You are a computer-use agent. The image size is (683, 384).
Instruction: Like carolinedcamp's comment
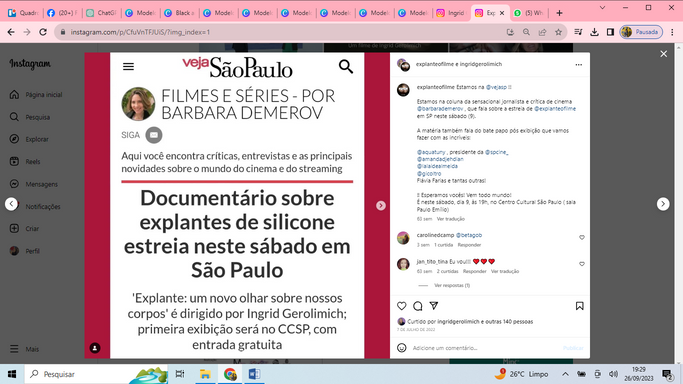pos(582,237)
